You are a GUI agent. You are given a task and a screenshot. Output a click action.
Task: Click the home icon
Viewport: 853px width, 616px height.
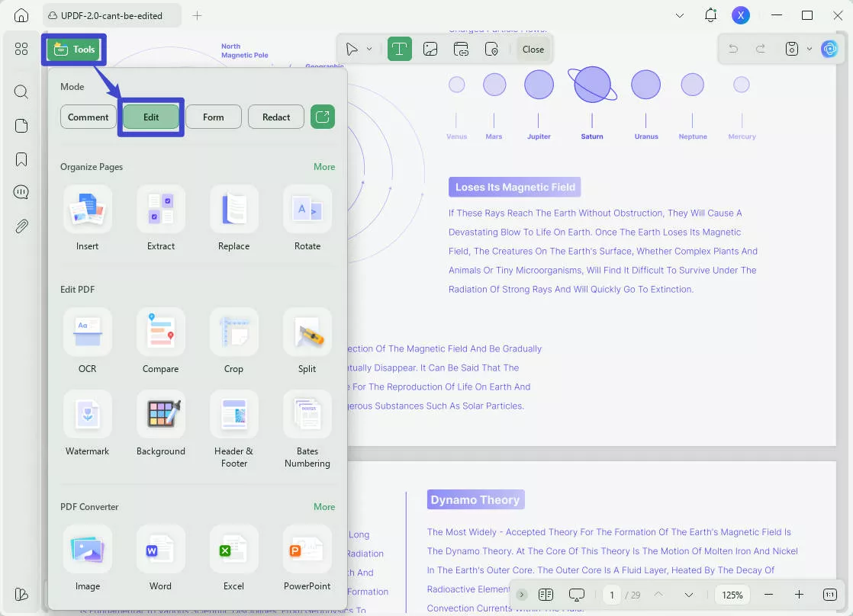point(21,15)
